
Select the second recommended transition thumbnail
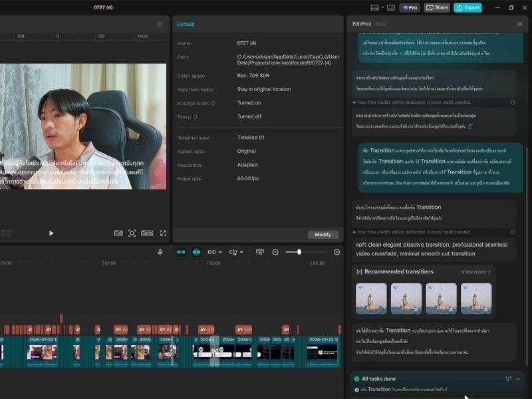(x=406, y=299)
